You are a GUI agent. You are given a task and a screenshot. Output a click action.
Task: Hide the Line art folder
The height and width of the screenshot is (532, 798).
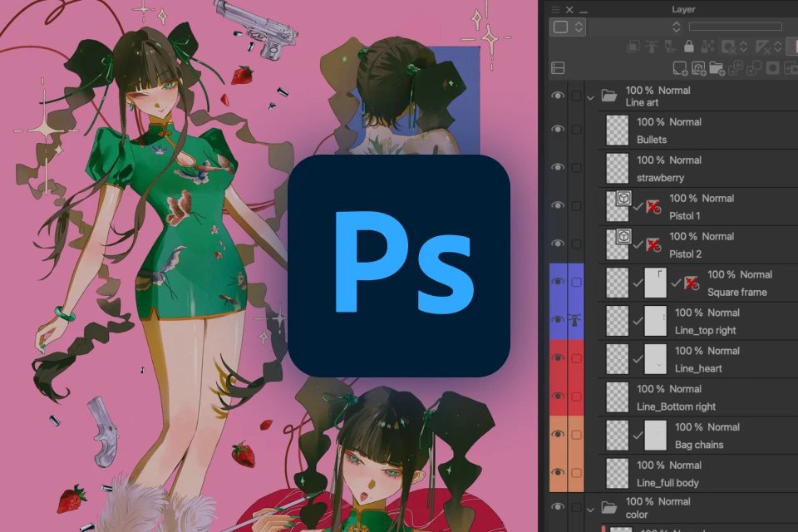click(558, 96)
